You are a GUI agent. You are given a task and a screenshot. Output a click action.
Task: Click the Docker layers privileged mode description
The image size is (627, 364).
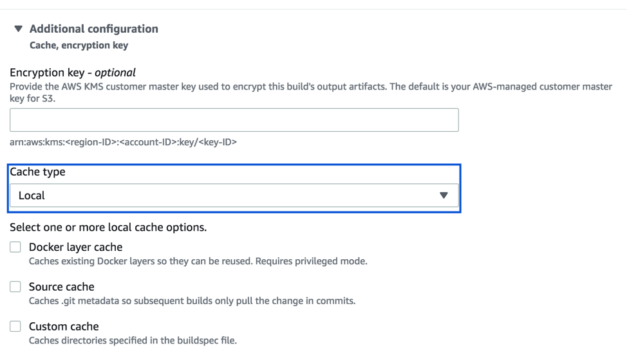[198, 262]
